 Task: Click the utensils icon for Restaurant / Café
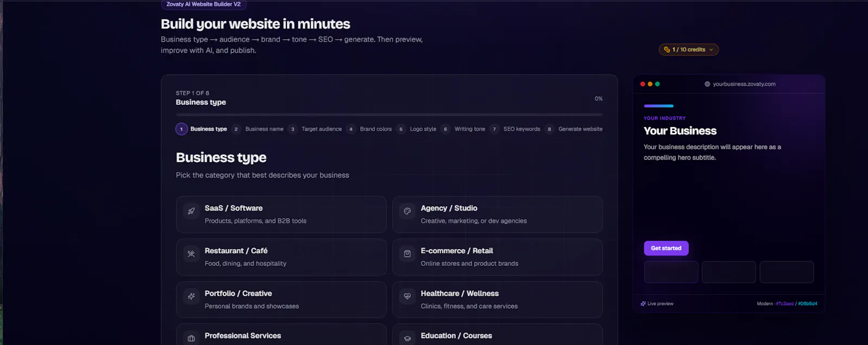tap(191, 254)
